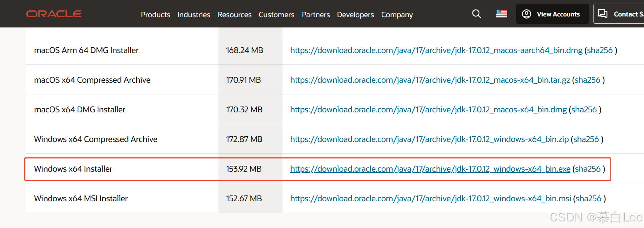Click the Oracle logo
644x228 pixels.
tap(54, 14)
